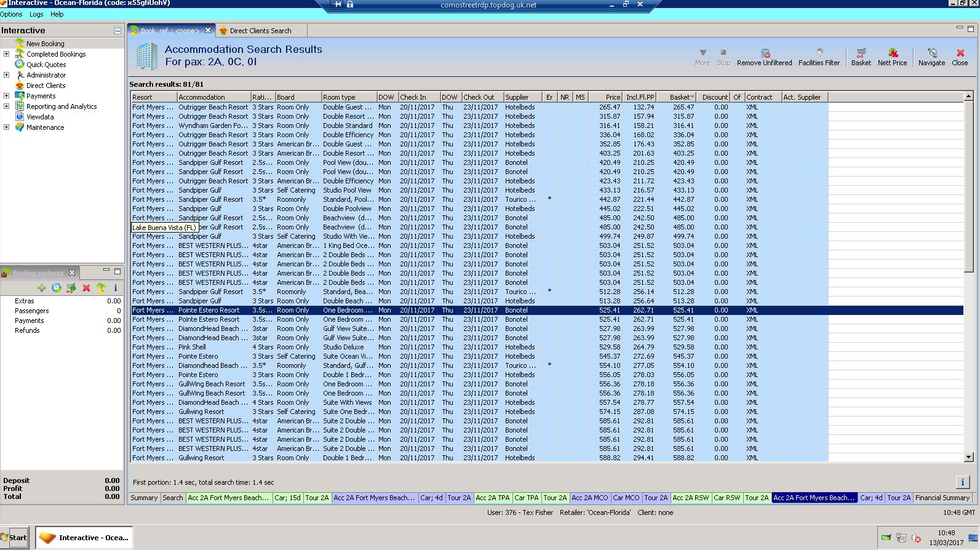Select Quick Quotes in the sidebar
Screen dimensions: 980x550
[x=46, y=65]
